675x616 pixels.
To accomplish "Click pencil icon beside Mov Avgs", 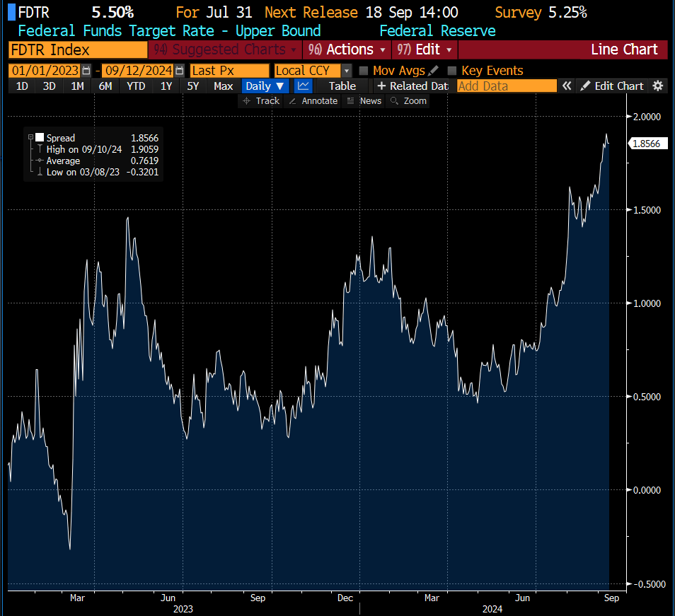I will click(x=434, y=71).
